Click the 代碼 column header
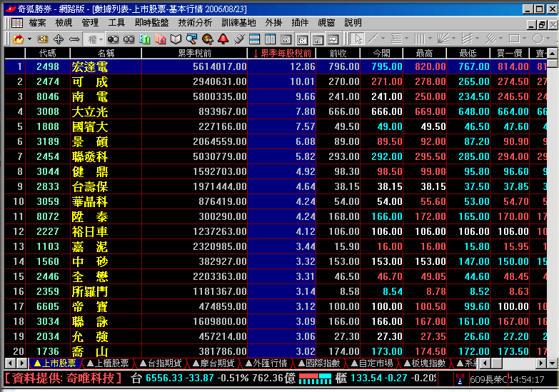Screen dimensions: 559x392 pos(48,54)
